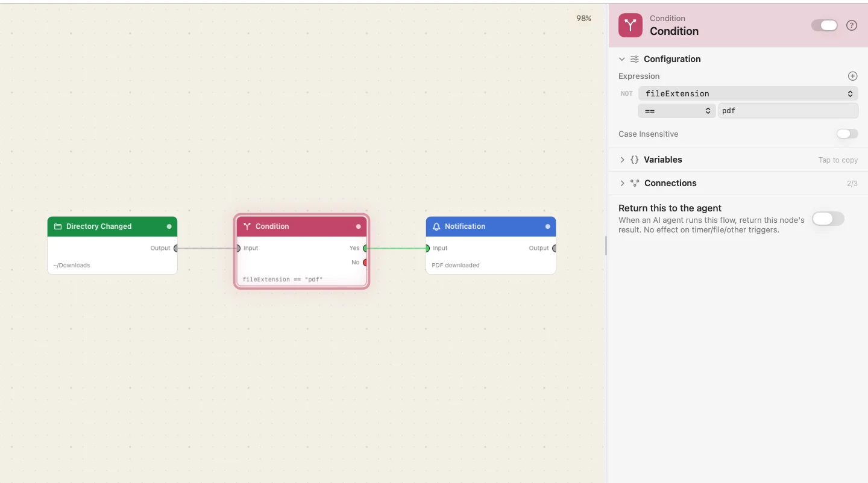
Task: Open the == comparison operator dropdown
Action: pos(677,111)
